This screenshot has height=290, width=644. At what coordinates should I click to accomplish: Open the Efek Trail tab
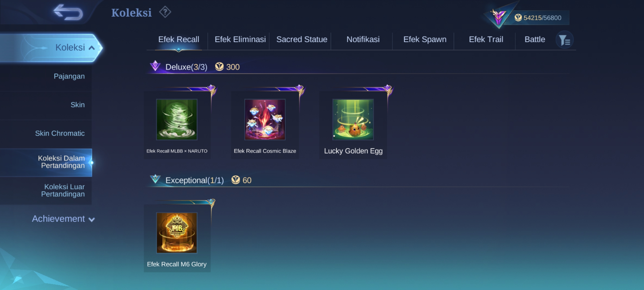(486, 39)
